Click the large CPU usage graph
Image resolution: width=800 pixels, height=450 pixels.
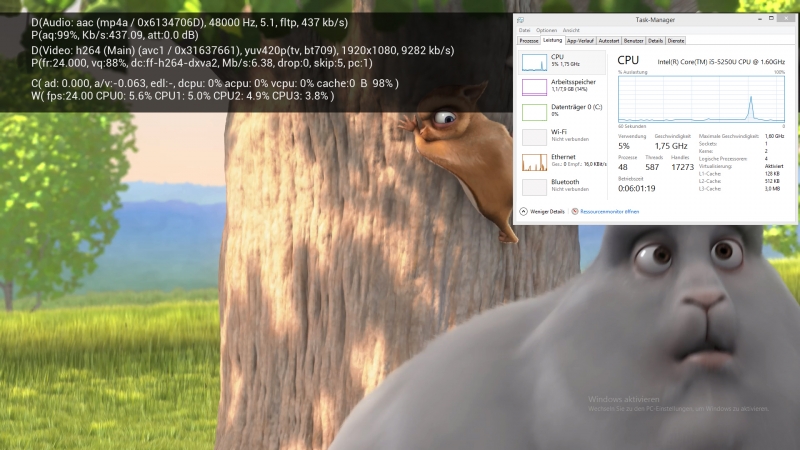click(701, 99)
